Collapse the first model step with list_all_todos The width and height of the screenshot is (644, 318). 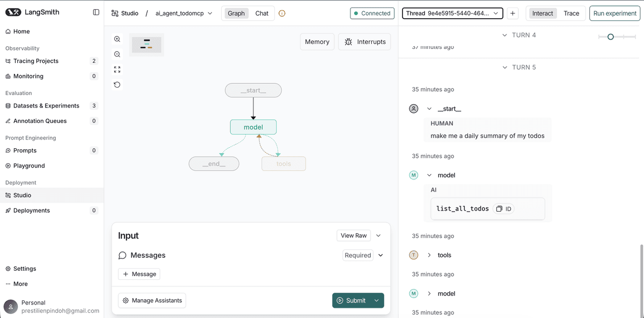429,175
